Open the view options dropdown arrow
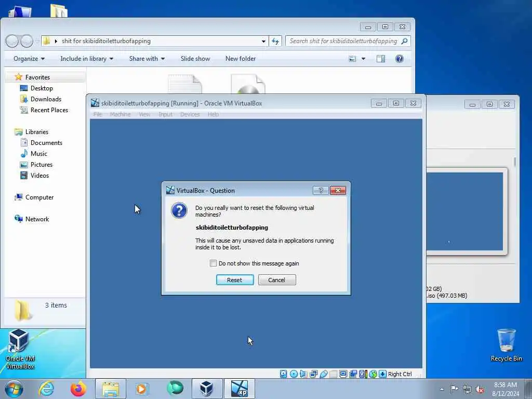 363,59
